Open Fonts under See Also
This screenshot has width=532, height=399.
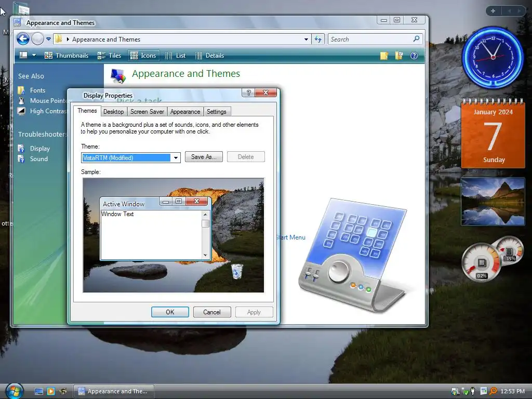37,90
